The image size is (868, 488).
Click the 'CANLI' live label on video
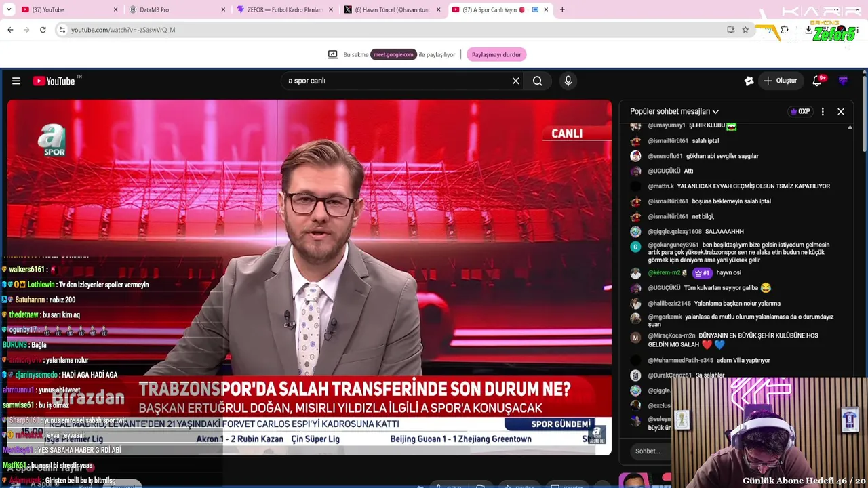[567, 134]
